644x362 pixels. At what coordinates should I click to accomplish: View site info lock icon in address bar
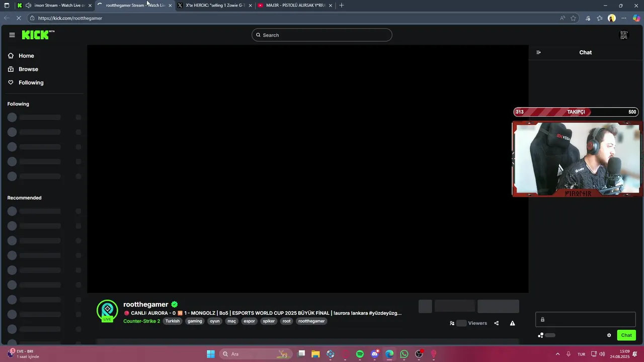pyautogui.click(x=32, y=18)
